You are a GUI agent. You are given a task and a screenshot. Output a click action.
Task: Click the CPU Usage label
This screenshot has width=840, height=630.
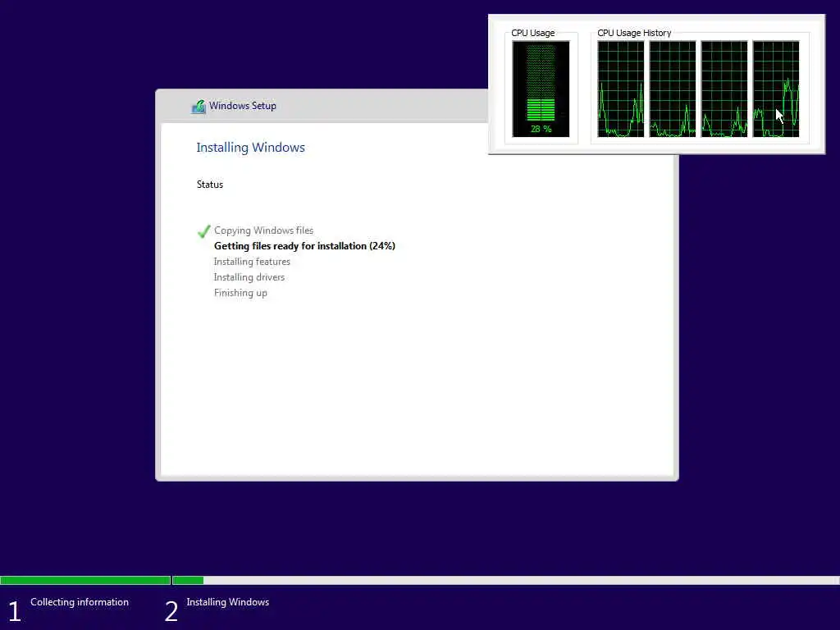click(x=532, y=33)
